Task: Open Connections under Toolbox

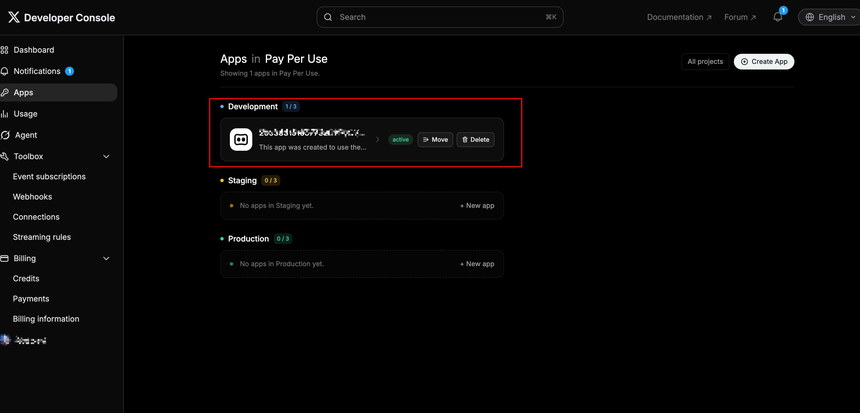Action: 36,217
